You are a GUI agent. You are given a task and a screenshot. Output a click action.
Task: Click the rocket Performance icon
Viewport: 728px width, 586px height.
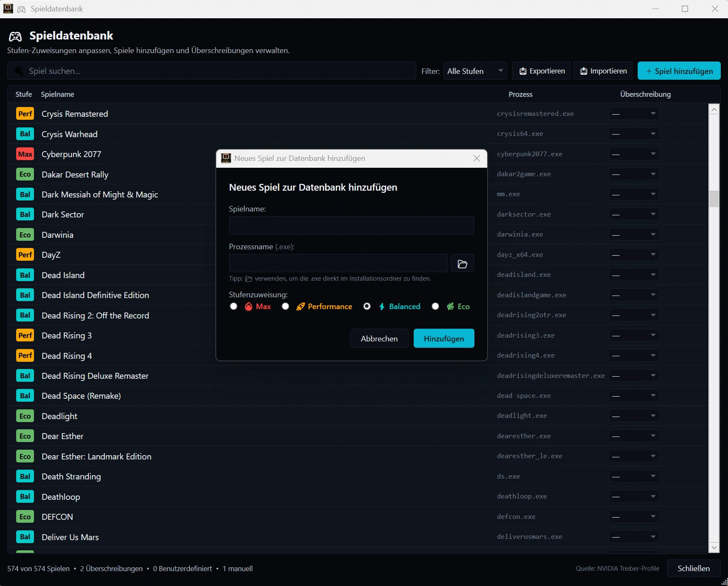coord(300,307)
